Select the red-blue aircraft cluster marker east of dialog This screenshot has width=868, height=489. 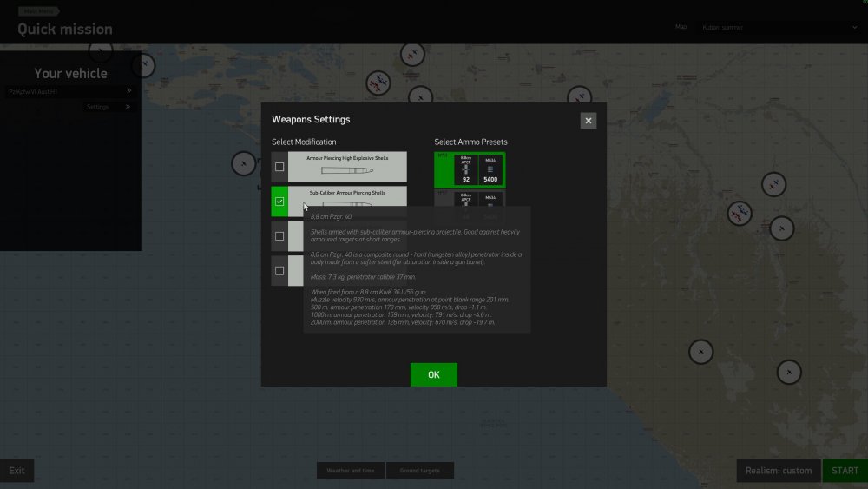(740, 213)
